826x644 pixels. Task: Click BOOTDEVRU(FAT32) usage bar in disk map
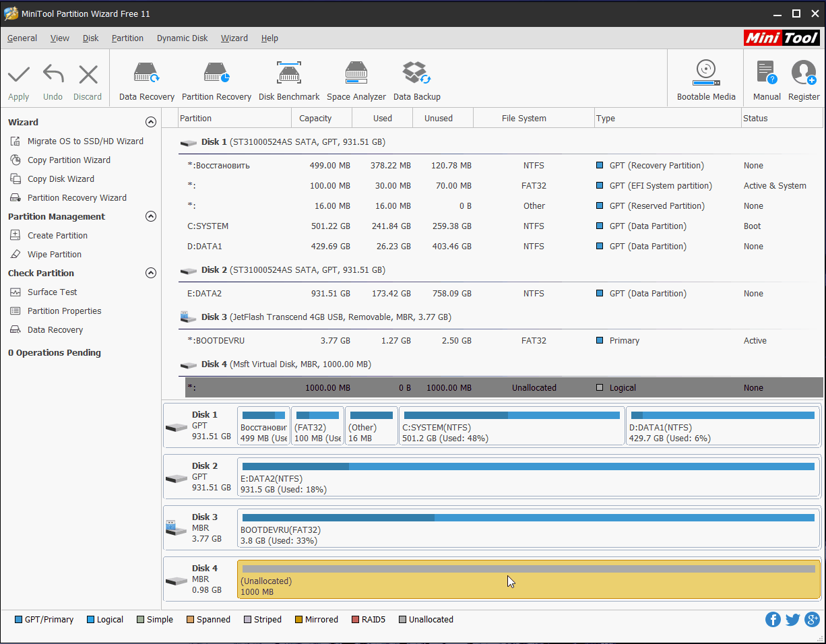[x=529, y=517]
